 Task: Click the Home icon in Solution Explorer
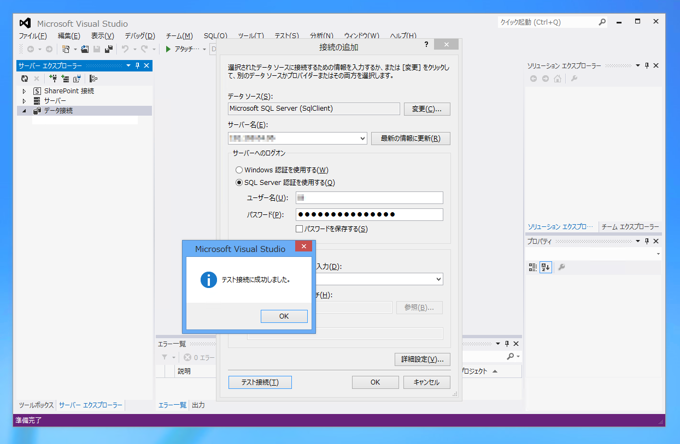click(558, 78)
